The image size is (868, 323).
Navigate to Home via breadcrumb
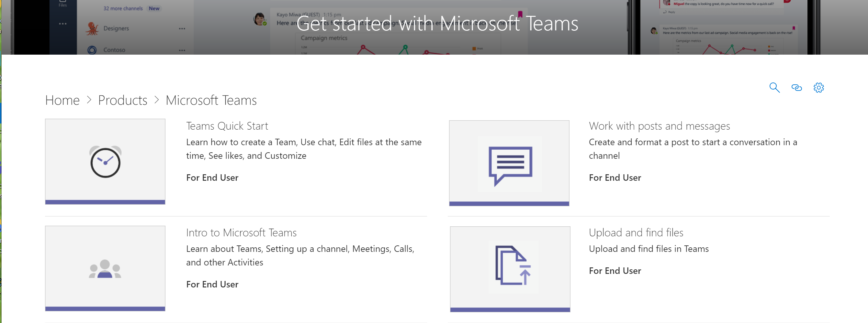(62, 100)
